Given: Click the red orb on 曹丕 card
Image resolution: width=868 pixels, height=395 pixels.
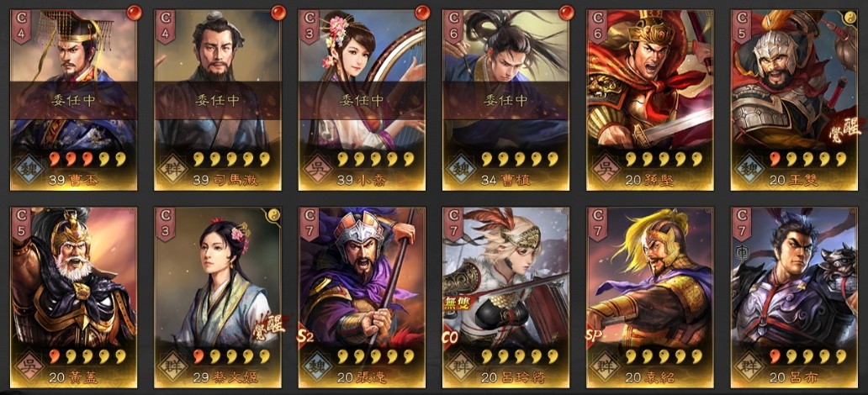Looking at the screenshot, I should pos(134,12).
